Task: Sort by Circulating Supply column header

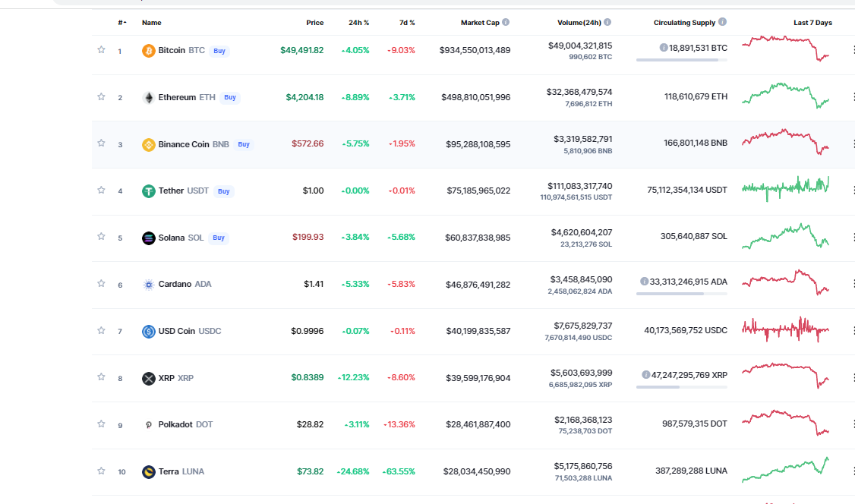Action: click(x=684, y=23)
